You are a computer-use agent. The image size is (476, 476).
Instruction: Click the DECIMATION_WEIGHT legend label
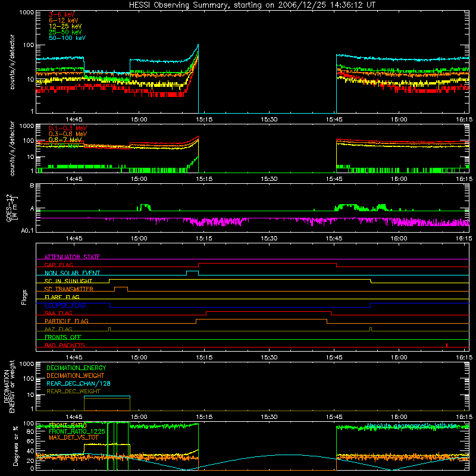tap(76, 376)
